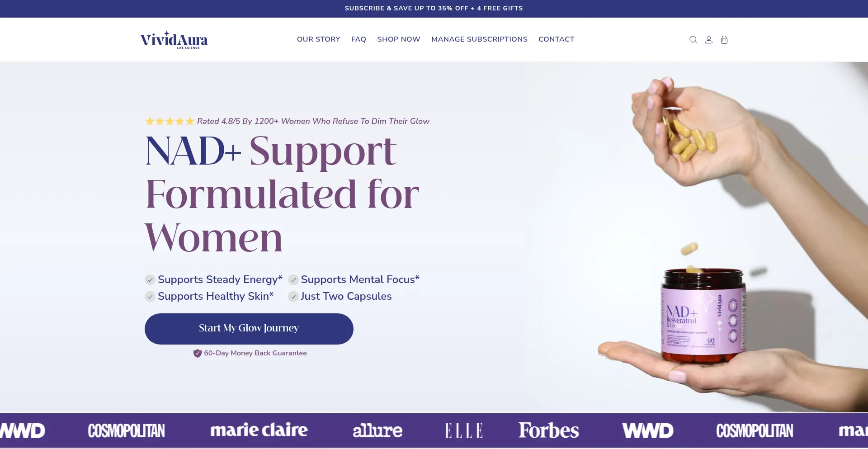
Task: Open the shopping bag cart icon
Action: tap(724, 40)
